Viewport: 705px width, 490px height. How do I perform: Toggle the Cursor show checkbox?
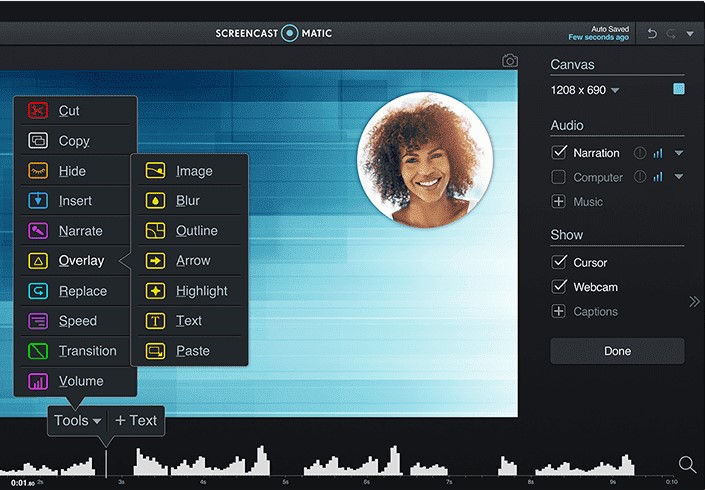point(558,262)
